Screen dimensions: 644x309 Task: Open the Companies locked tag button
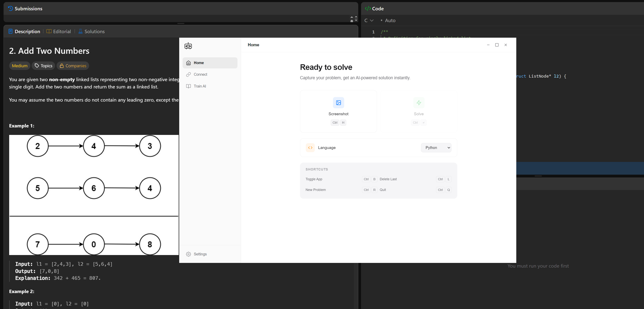coord(73,66)
